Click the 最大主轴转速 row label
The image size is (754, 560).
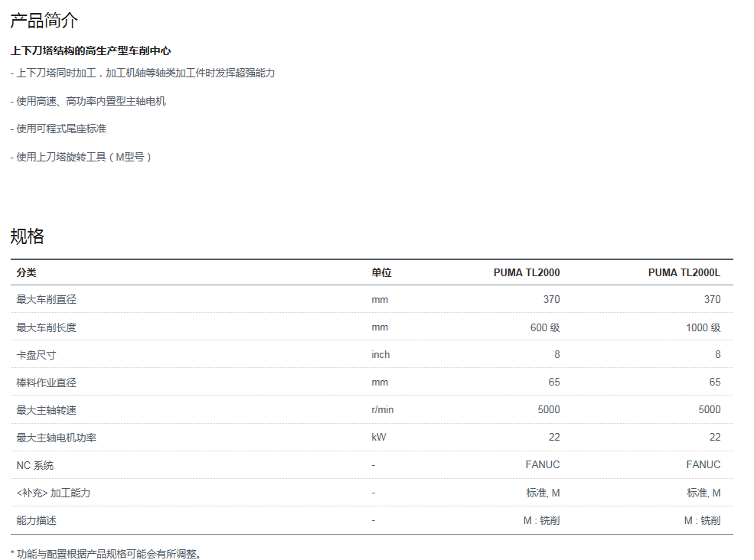[46, 410]
